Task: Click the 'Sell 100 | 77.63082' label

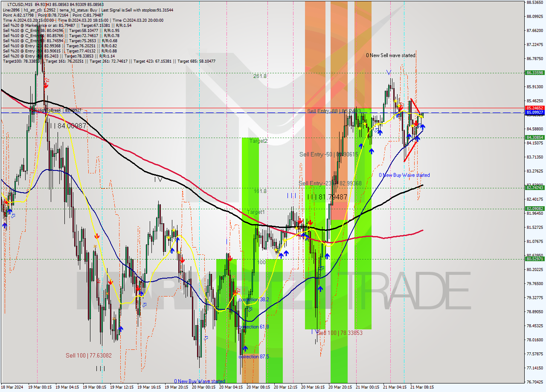Action: (x=89, y=355)
